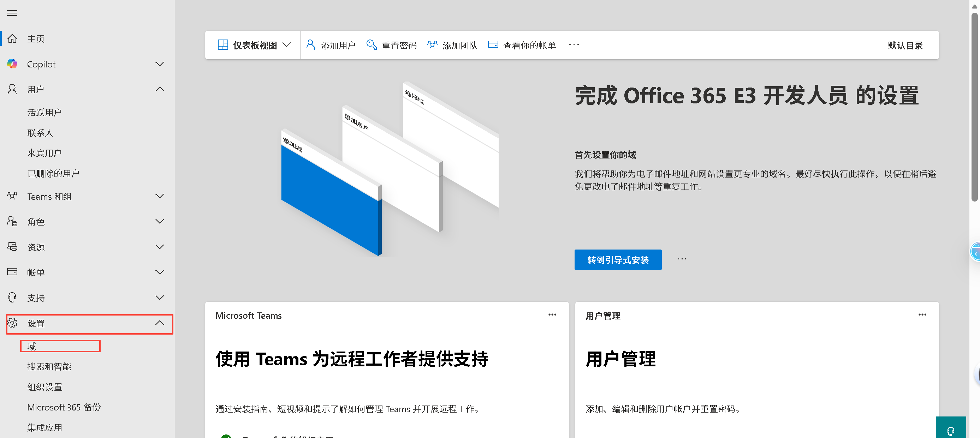Expand the Copilot section chevron
The width and height of the screenshot is (980, 438).
160,64
